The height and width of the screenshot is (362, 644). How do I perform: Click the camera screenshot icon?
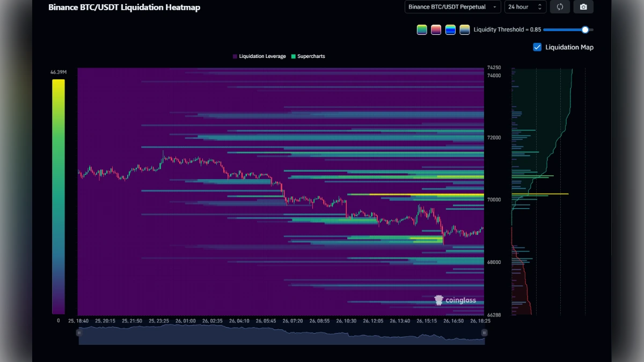(583, 6)
